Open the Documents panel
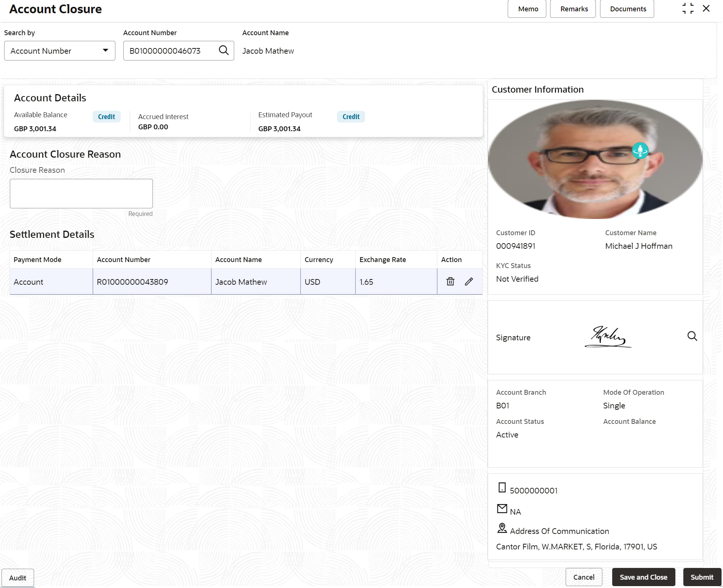Viewport: 723px width, 588px height. (x=627, y=9)
